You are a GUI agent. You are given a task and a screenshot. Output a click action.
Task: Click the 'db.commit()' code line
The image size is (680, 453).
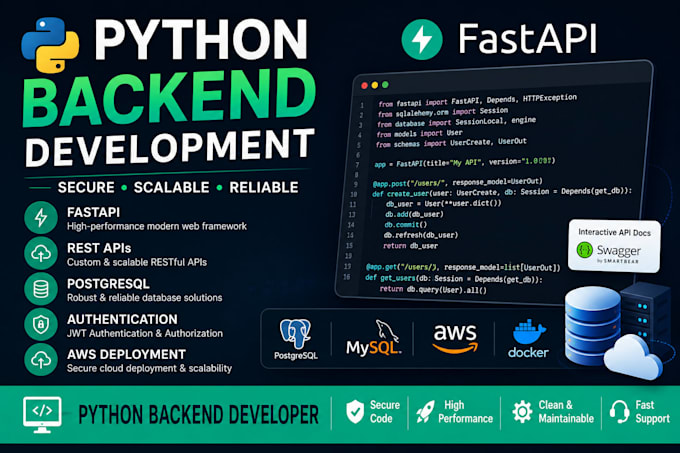point(406,225)
